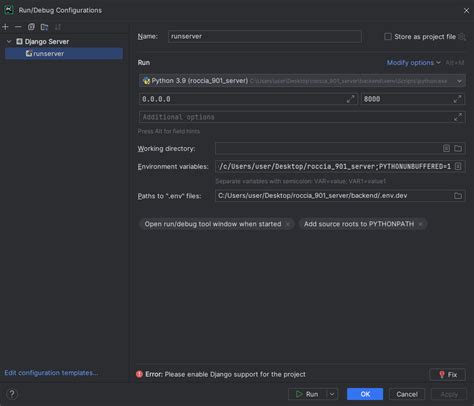
Task: Add a new run configuration
Action: coord(5,27)
